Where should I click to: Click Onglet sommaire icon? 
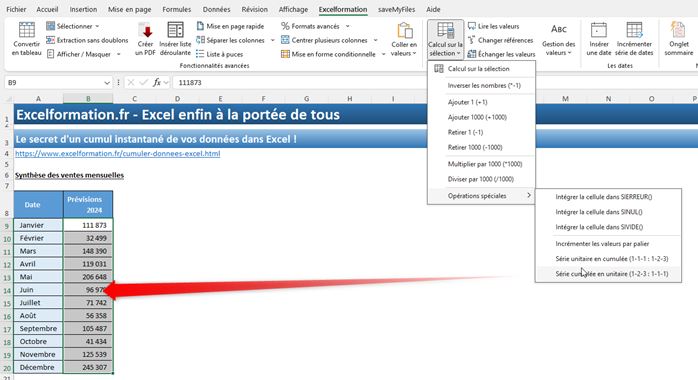click(678, 30)
